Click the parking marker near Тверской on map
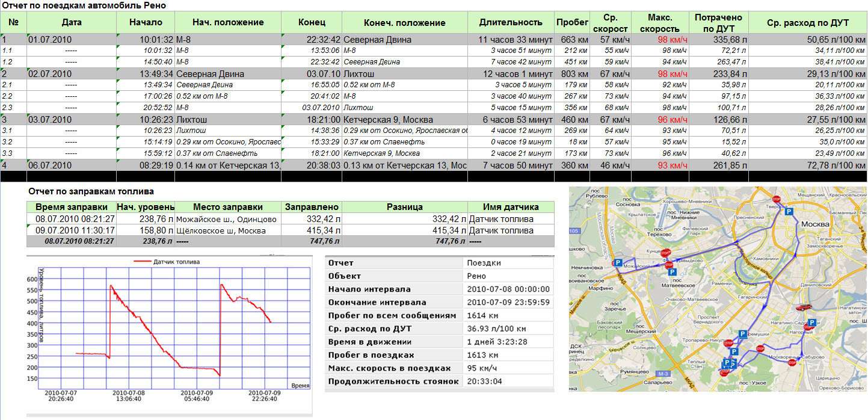The height and width of the screenshot is (420, 868). pyautogui.click(x=789, y=211)
